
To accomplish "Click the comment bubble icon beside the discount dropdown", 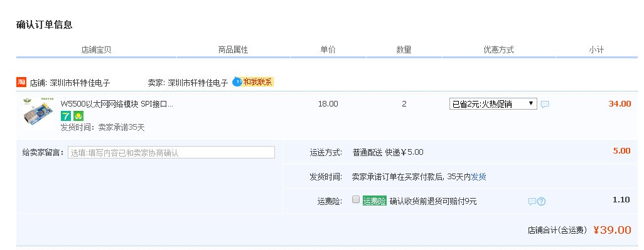I will point(545,105).
